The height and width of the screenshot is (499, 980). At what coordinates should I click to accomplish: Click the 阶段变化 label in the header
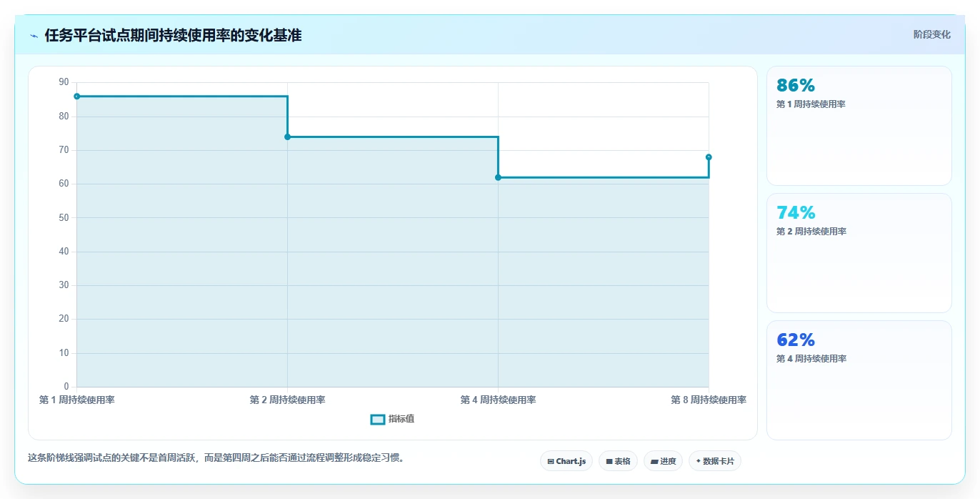[931, 34]
